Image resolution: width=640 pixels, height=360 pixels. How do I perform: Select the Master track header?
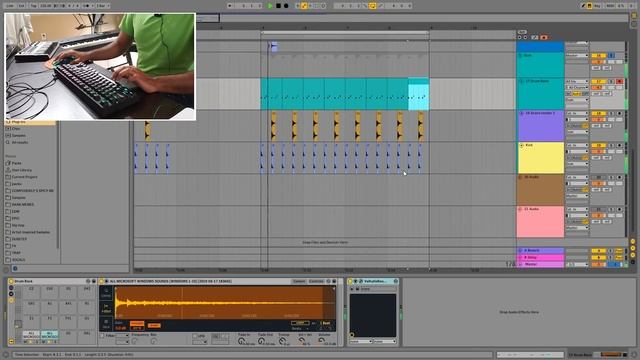coord(540,264)
